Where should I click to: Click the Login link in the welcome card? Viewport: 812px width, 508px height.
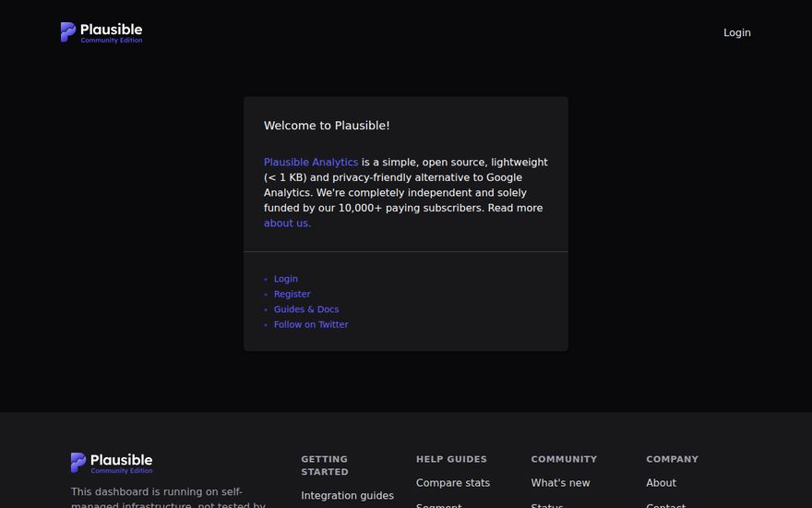pos(286,279)
